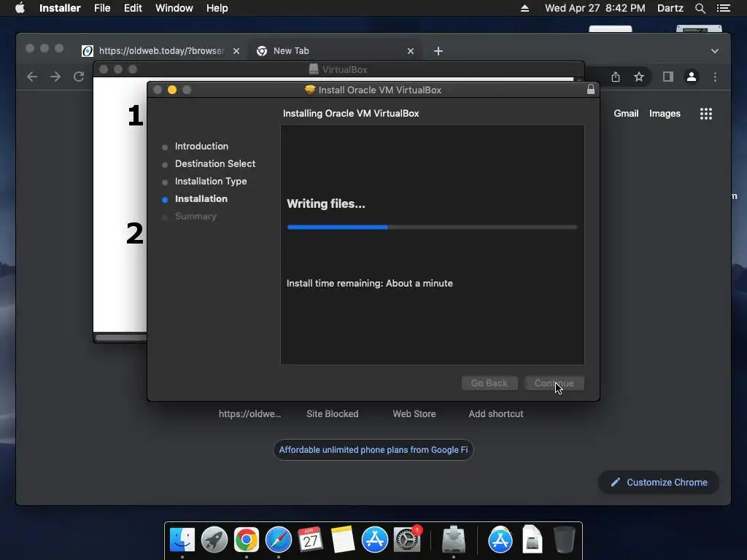Click the Introduction step in installer
The width and height of the screenshot is (747, 560).
tap(201, 146)
